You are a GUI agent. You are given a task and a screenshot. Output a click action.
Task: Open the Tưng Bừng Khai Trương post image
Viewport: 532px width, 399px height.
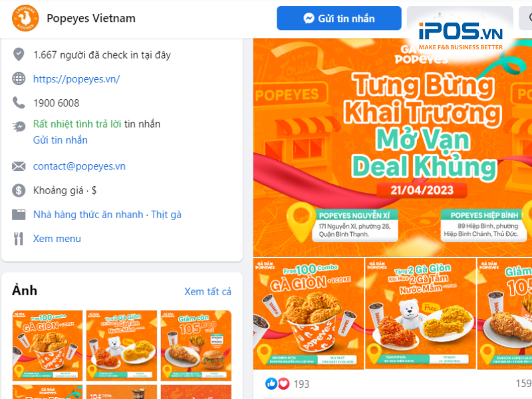392,148
